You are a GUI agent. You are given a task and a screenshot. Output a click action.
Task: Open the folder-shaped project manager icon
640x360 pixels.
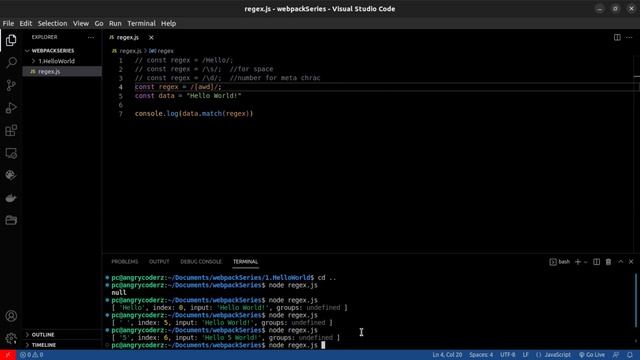(x=11, y=220)
